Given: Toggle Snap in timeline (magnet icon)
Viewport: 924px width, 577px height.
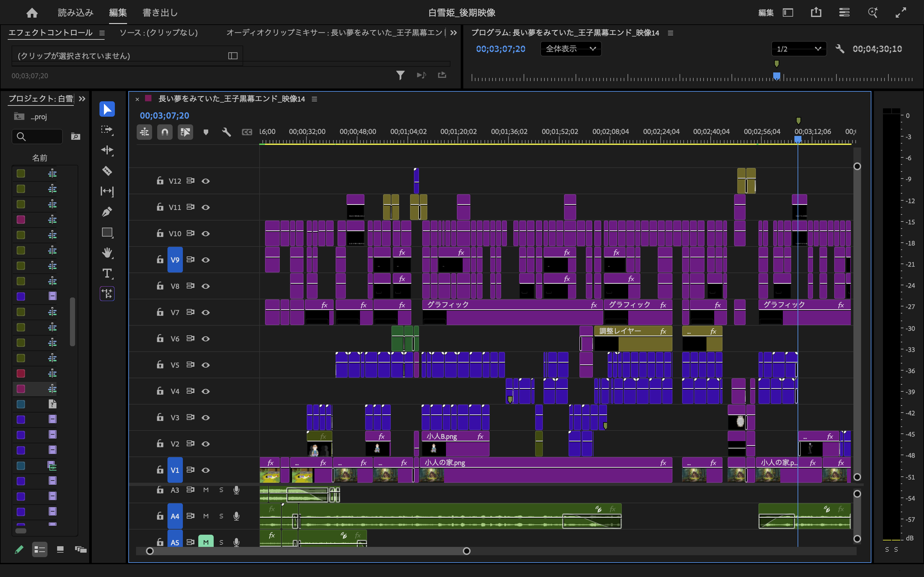Looking at the screenshot, I should (165, 132).
